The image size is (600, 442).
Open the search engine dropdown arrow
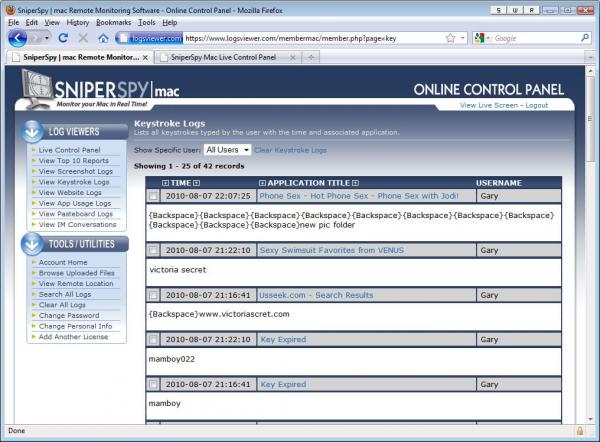(488, 38)
